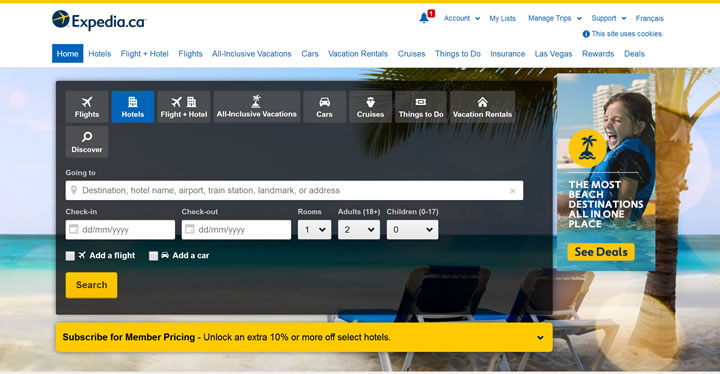Select the Hotels search tab
The image size is (720, 374).
click(x=133, y=107)
